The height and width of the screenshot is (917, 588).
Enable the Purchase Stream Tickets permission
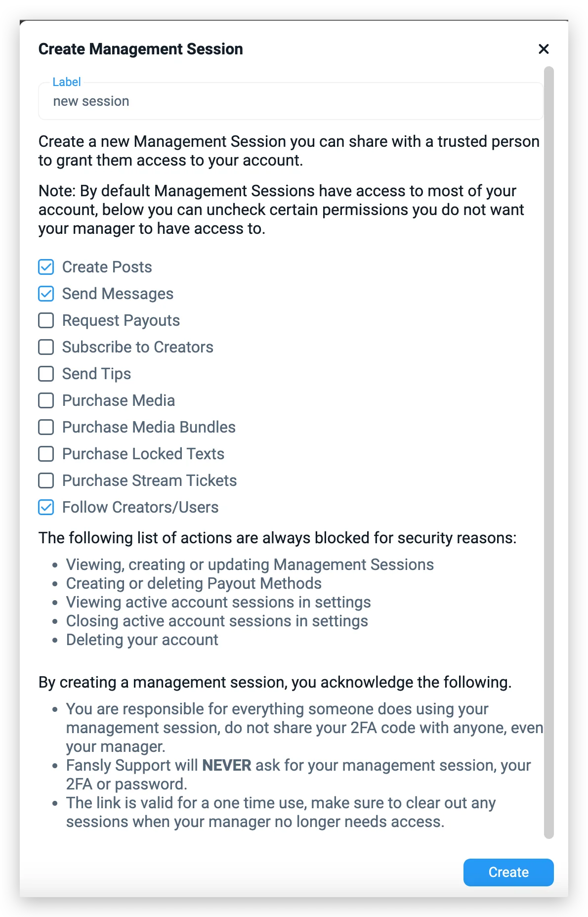pyautogui.click(x=45, y=480)
